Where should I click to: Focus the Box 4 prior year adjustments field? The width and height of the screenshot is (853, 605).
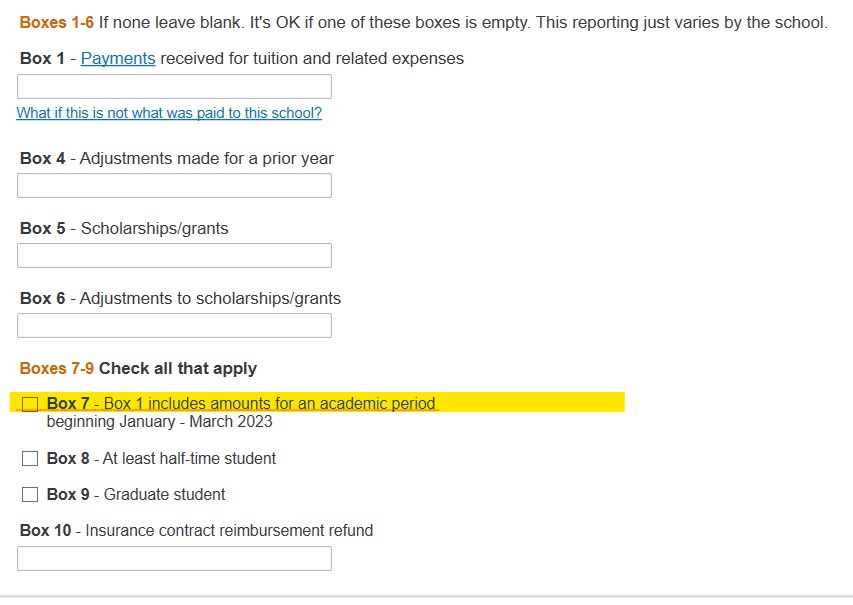(174, 186)
